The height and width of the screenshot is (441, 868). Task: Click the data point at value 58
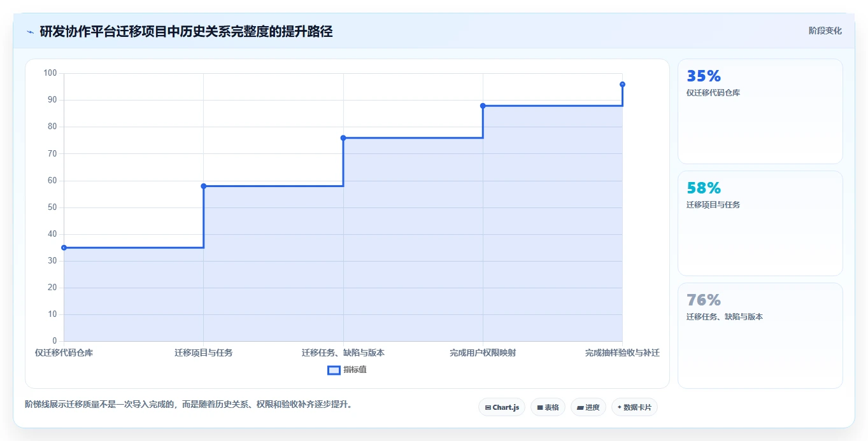(x=204, y=186)
